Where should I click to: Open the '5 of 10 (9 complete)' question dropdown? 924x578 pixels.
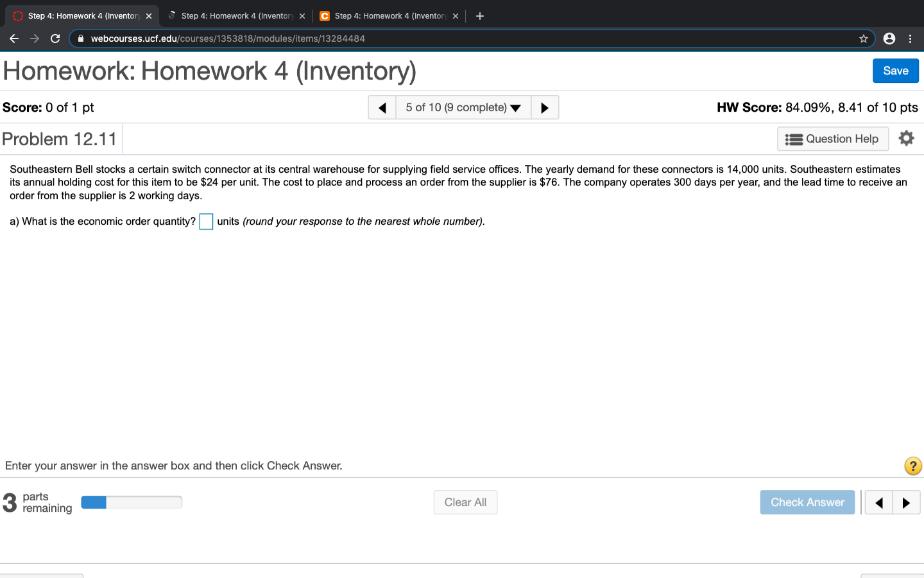coord(463,107)
